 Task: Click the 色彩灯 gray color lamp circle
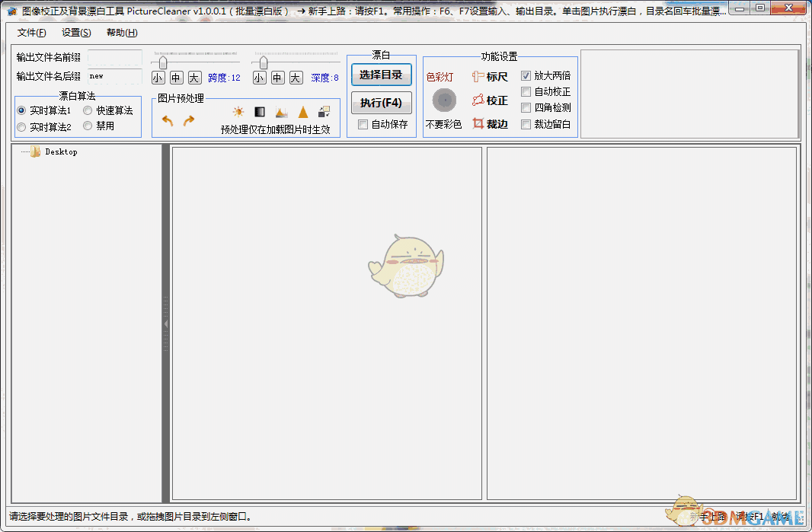point(444,100)
